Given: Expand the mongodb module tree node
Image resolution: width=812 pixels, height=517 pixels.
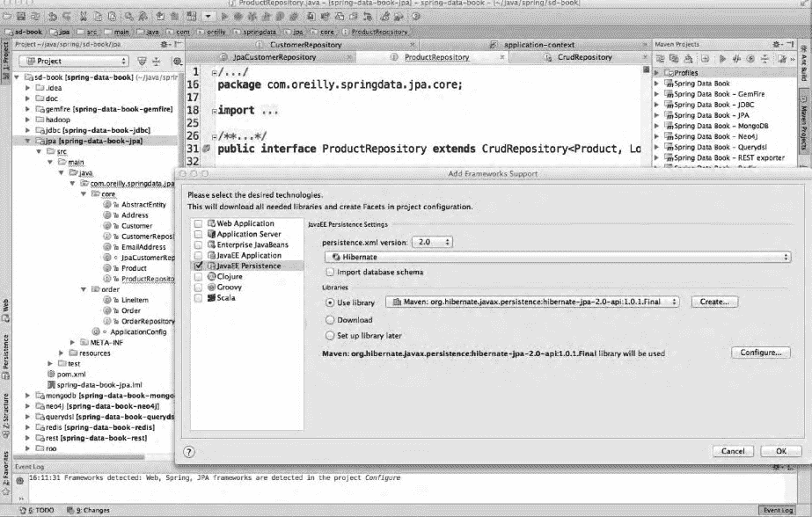Looking at the screenshot, I should pos(28,397).
